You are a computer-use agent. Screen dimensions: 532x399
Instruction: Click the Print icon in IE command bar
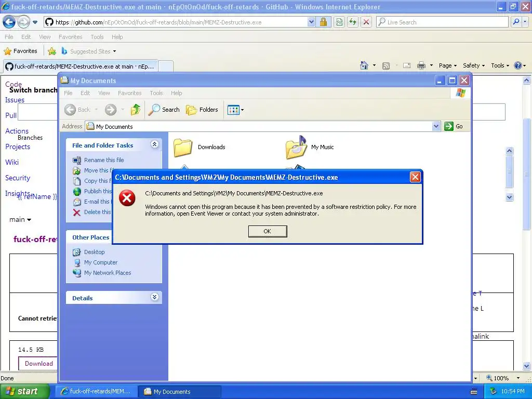[x=421, y=65]
